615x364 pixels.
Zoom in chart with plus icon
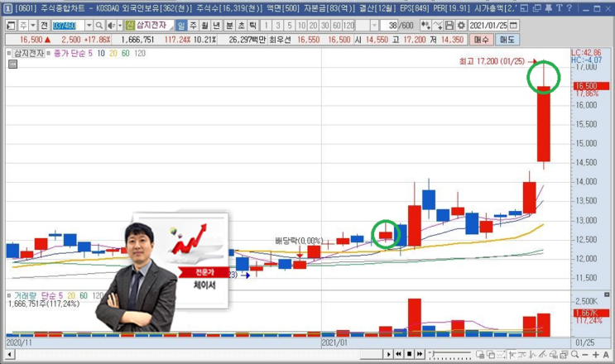coord(596,355)
